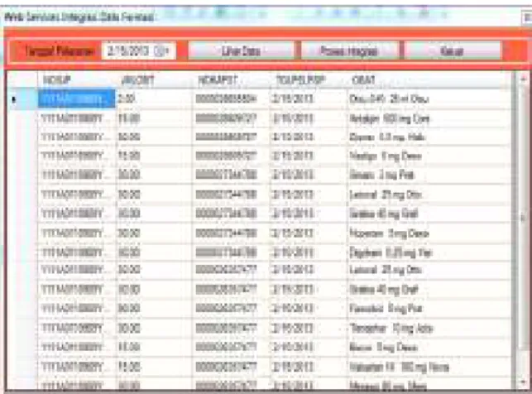Click the Tanggal Pelayanan date field
Screen dimensions: 532x394
[x=138, y=50]
